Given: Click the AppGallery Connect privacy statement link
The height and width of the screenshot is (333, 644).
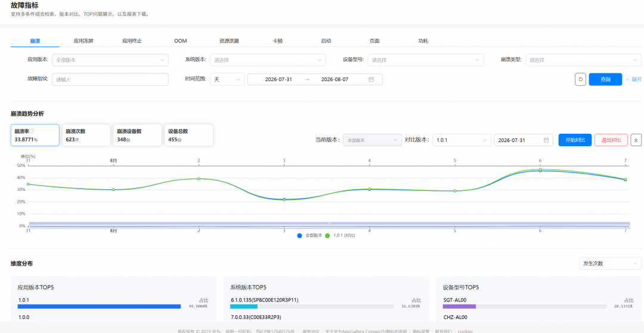Looking at the screenshot, I should pos(366,331).
